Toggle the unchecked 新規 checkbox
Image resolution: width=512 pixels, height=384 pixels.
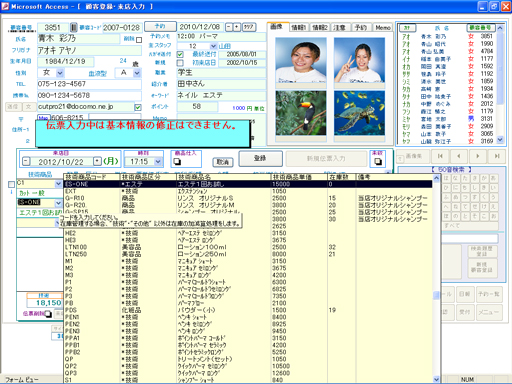[x=180, y=63]
